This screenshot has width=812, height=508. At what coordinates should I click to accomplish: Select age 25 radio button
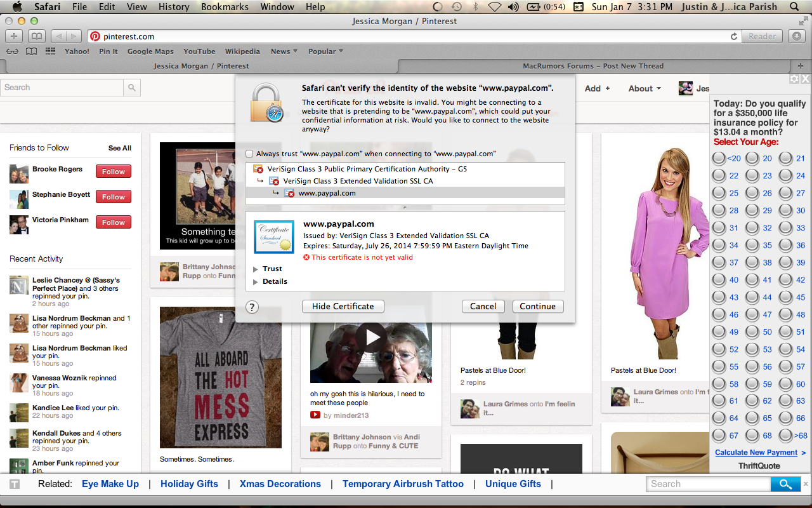tap(719, 193)
